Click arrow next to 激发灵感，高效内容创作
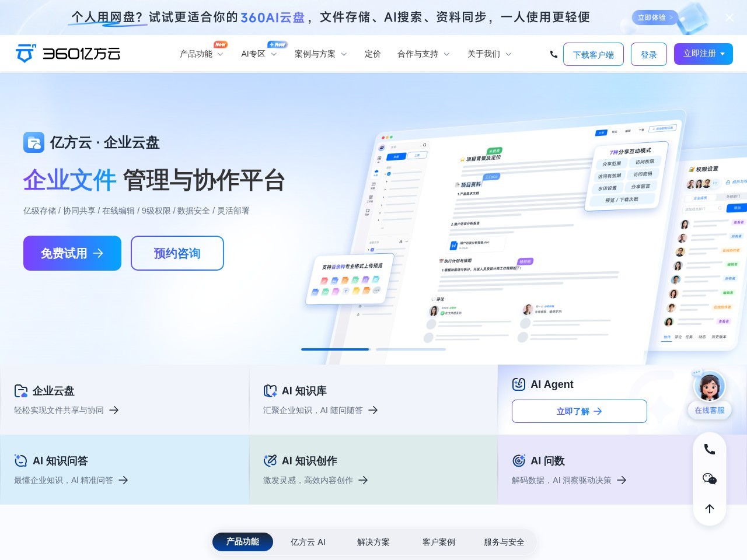This screenshot has height=560, width=747. tap(363, 480)
